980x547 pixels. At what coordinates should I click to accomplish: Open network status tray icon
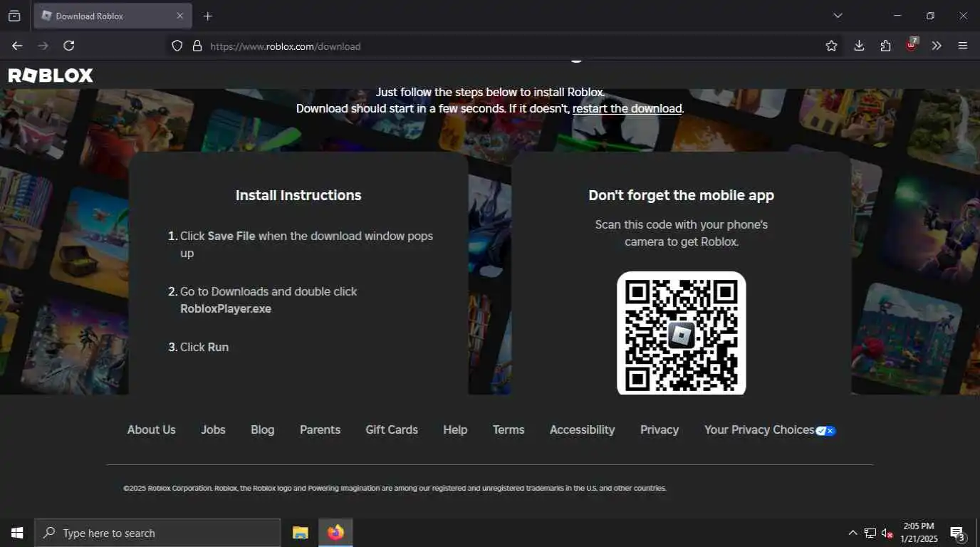(870, 533)
